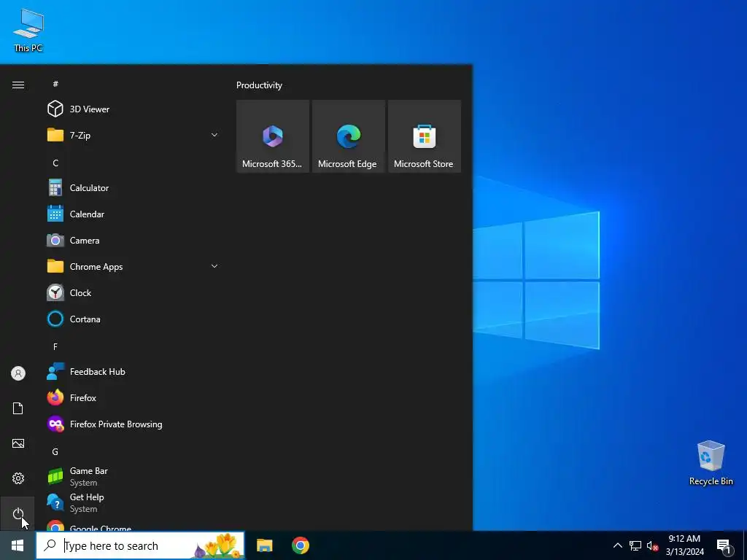The image size is (747, 560).
Task: Open Calendar from app list
Action: (x=134, y=214)
